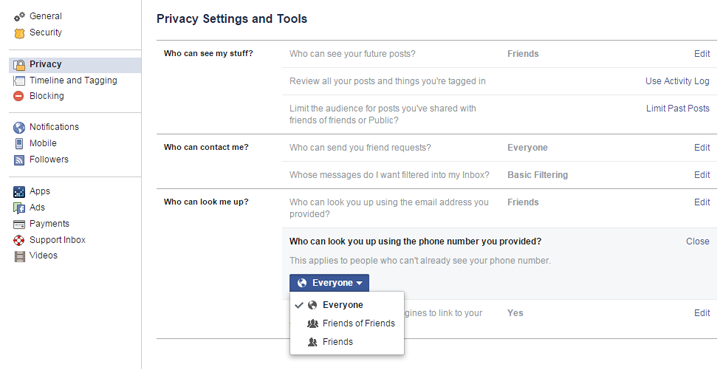
Task: Open Followers settings section
Action: click(x=49, y=159)
